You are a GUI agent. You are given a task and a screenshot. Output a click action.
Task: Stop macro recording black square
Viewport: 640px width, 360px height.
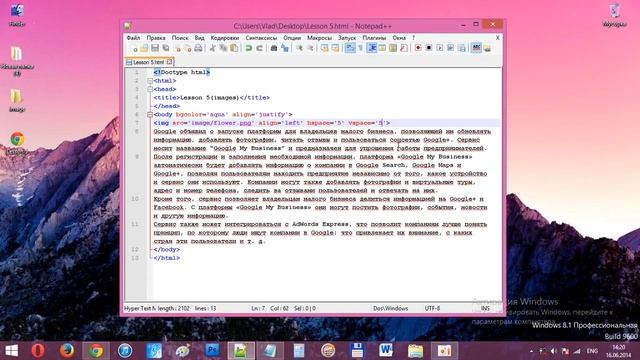pos(429,48)
